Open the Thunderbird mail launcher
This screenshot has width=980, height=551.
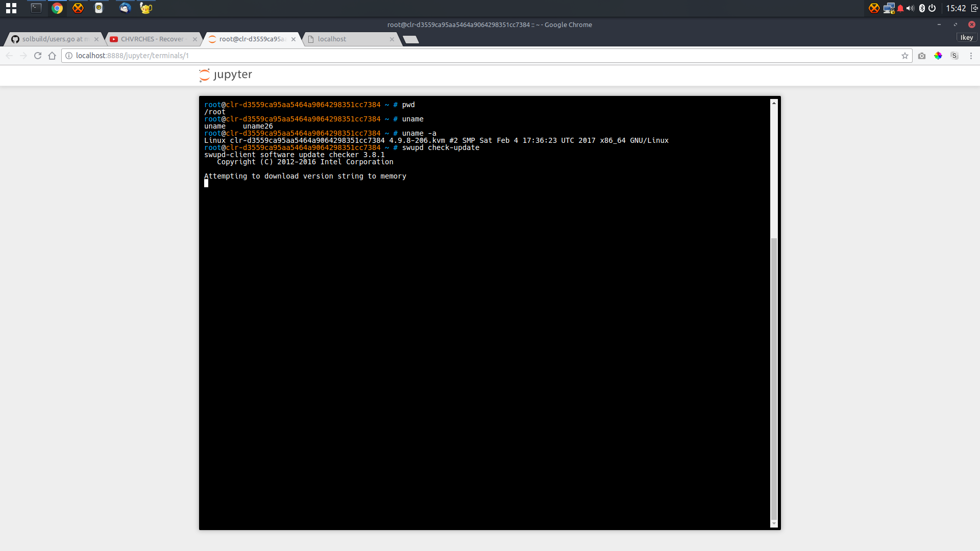coord(125,8)
